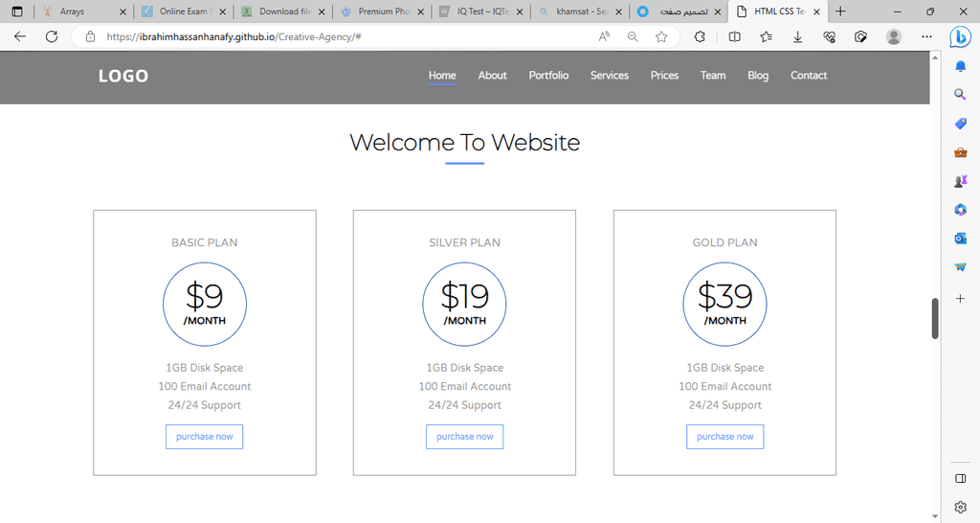The image size is (980, 523).
Task: Open sidebar notifications bell
Action: click(961, 66)
